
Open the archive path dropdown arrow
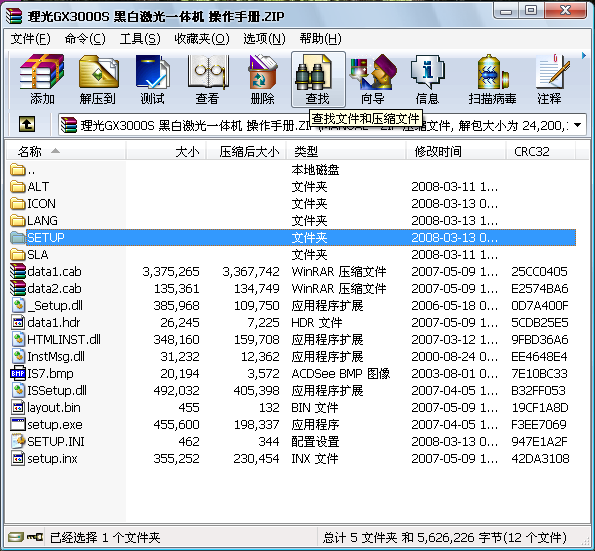pyautogui.click(x=578, y=125)
